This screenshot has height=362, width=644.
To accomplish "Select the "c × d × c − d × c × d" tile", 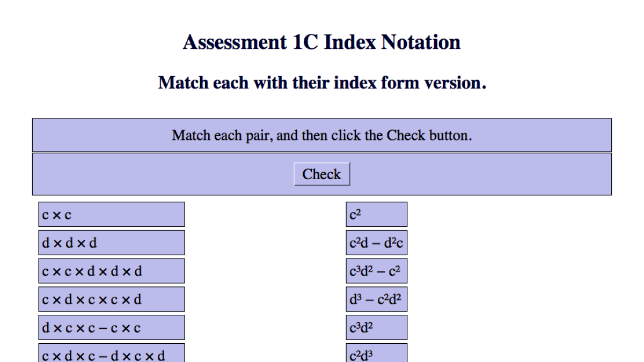I will [x=111, y=354].
